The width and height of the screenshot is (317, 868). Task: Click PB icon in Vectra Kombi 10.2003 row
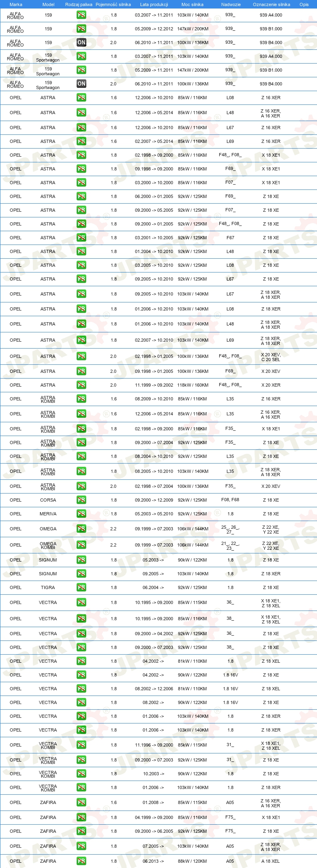pos(81,774)
